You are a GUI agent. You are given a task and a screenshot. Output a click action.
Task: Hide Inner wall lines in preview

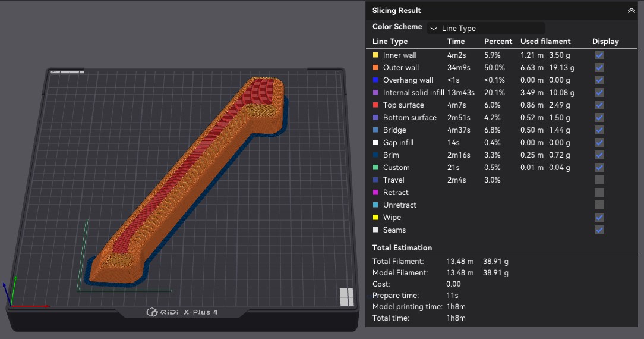coord(599,55)
